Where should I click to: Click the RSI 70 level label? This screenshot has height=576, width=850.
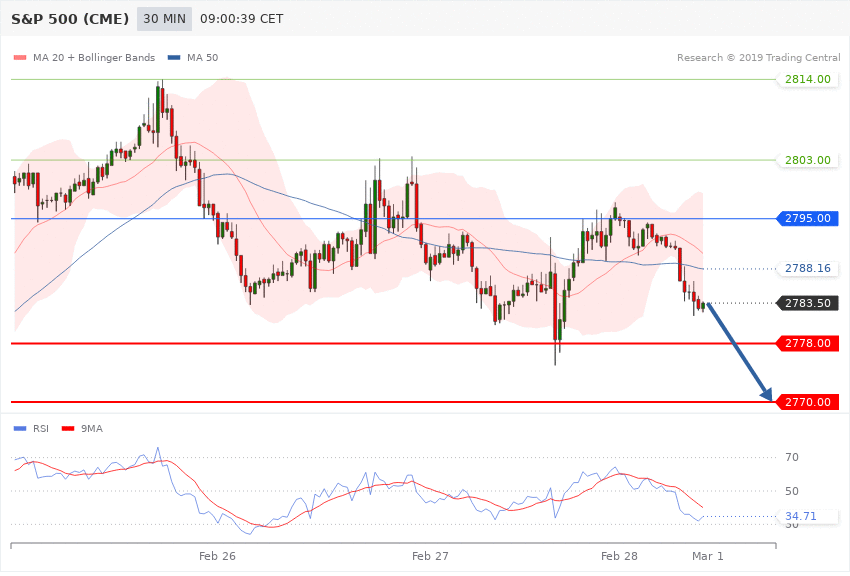pyautogui.click(x=792, y=457)
